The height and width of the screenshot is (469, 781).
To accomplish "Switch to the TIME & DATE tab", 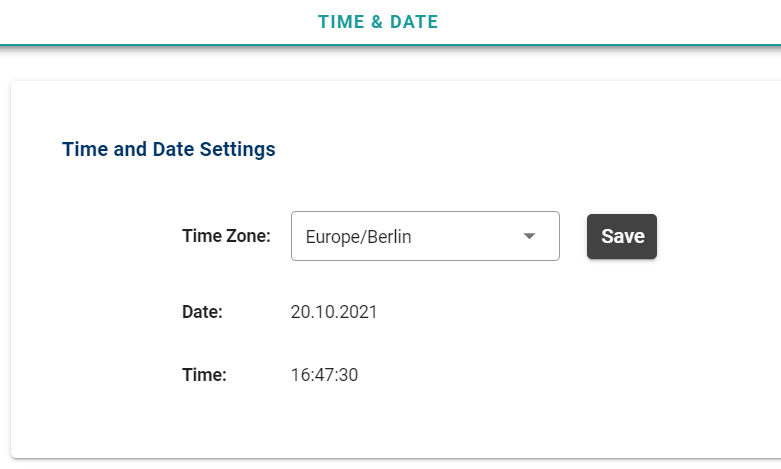I will pos(378,21).
